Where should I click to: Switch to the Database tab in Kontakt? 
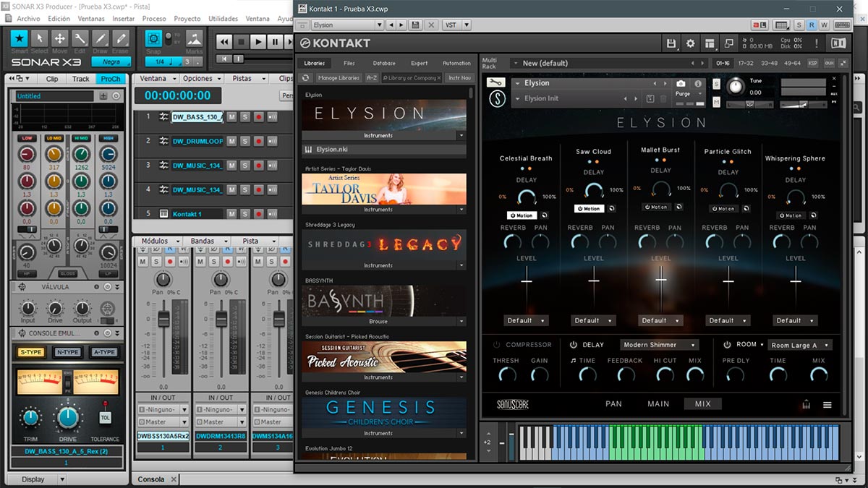(x=384, y=64)
